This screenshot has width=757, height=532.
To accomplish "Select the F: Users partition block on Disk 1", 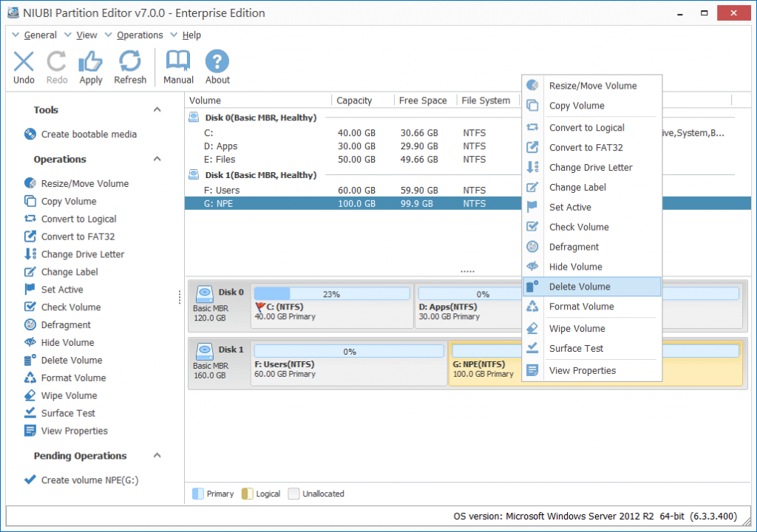I will pos(347,364).
